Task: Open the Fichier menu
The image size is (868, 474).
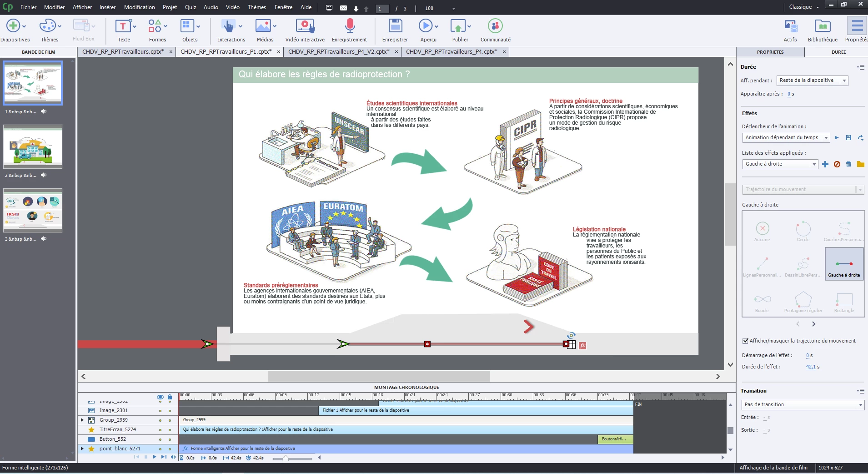Action: pyautogui.click(x=28, y=7)
